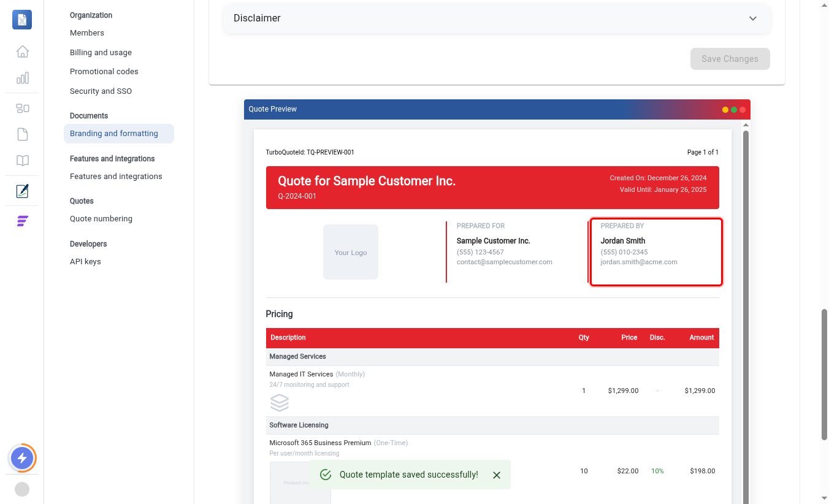Click 'jordan.smith@acme.com' email text
Image resolution: width=829 pixels, height=504 pixels.
639,262
